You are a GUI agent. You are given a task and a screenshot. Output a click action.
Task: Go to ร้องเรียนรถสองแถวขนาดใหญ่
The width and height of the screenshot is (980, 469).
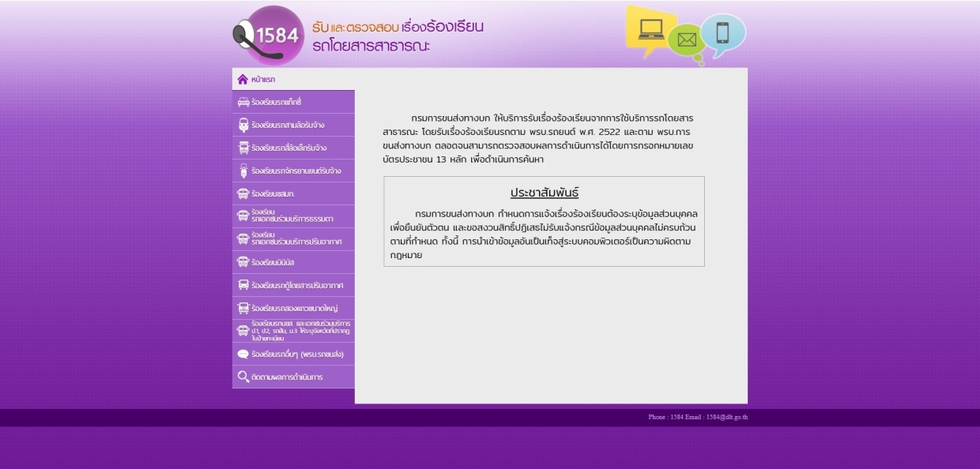[294, 308]
